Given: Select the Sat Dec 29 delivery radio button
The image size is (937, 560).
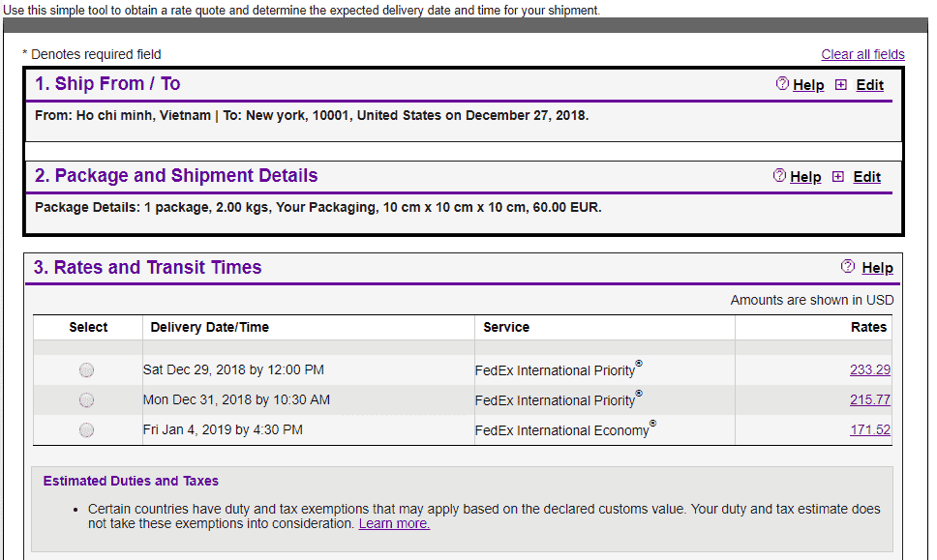Looking at the screenshot, I should [x=87, y=370].
